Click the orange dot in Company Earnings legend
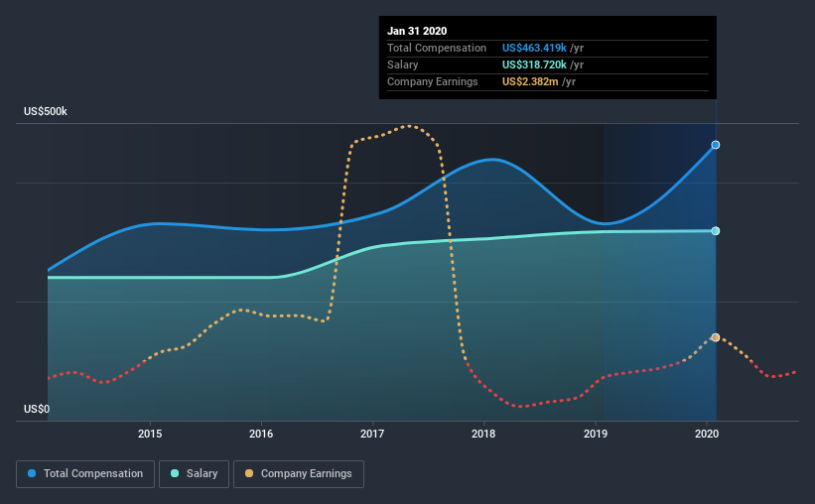 tap(249, 473)
